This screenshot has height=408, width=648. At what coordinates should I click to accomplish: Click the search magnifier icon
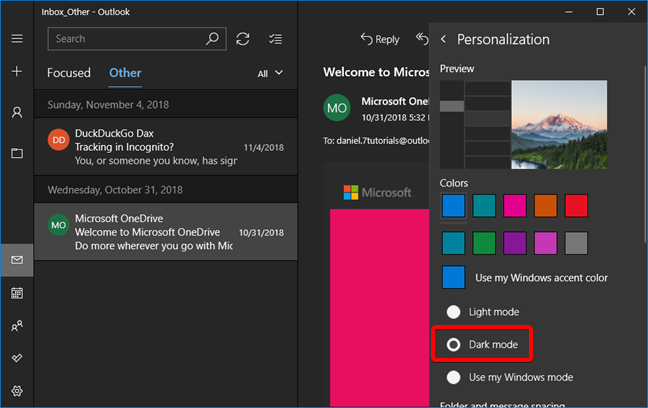(212, 39)
